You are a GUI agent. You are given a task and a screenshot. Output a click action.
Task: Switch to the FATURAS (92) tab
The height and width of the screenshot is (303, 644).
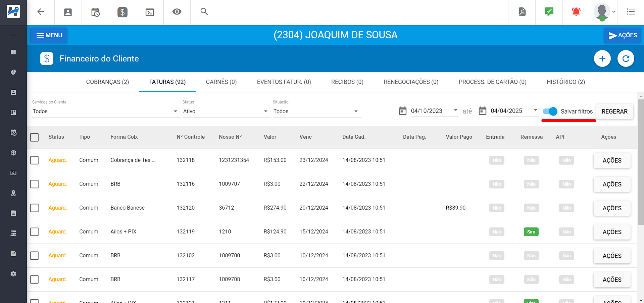167,82
